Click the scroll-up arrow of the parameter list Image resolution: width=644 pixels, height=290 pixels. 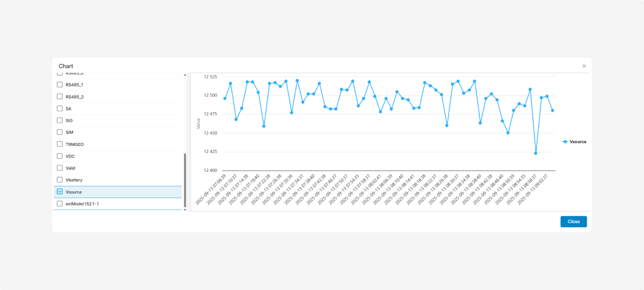click(185, 75)
